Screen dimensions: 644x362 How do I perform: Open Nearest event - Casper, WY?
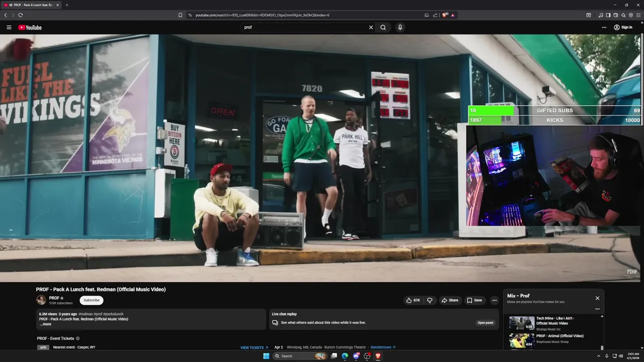[74, 347]
